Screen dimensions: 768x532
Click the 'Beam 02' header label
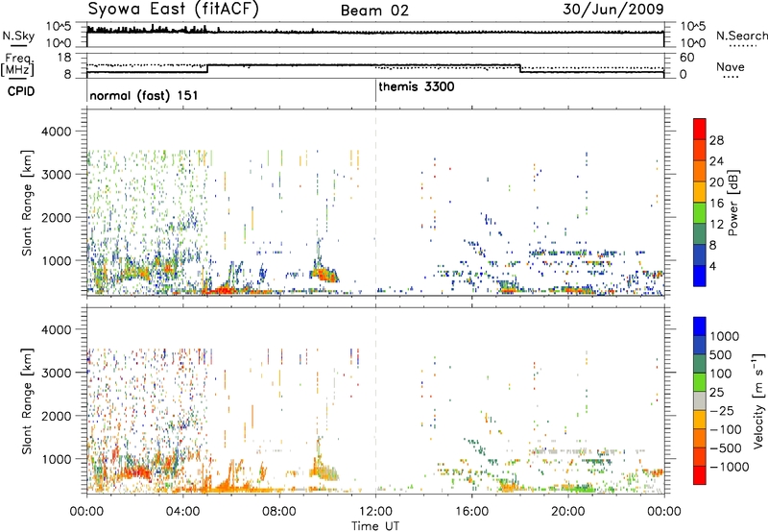point(374,11)
